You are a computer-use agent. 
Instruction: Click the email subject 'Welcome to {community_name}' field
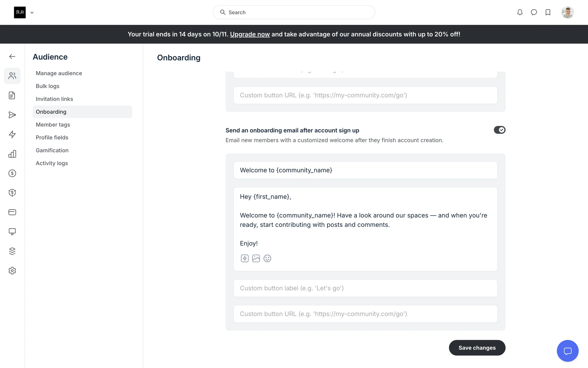click(365, 170)
